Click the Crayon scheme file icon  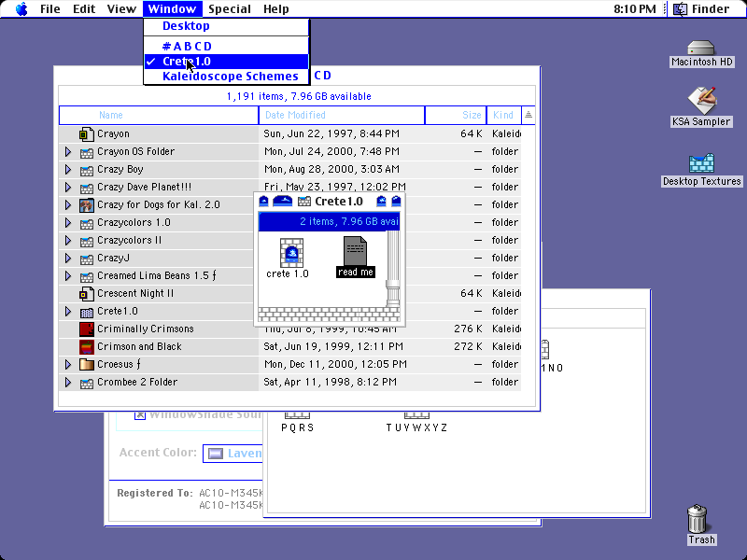(86, 133)
